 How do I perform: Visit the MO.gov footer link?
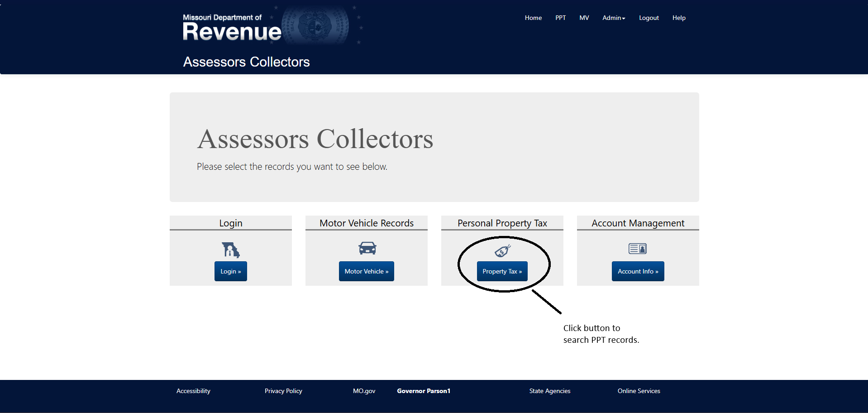(364, 391)
